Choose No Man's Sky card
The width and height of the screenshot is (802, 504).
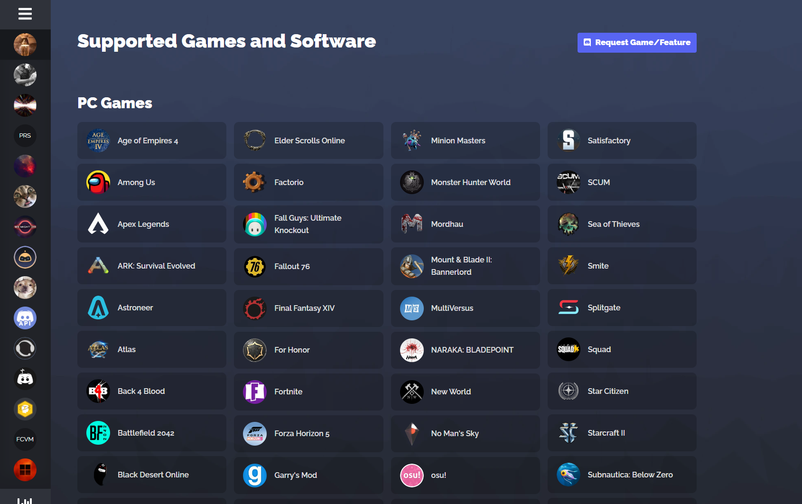tap(465, 433)
